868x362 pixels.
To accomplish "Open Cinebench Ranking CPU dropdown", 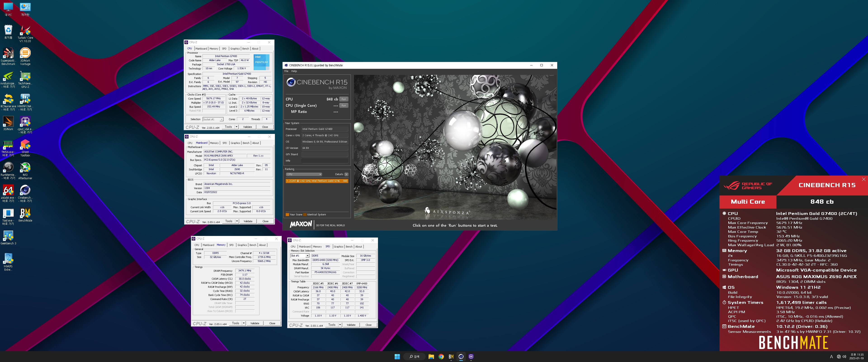I will [x=304, y=174].
